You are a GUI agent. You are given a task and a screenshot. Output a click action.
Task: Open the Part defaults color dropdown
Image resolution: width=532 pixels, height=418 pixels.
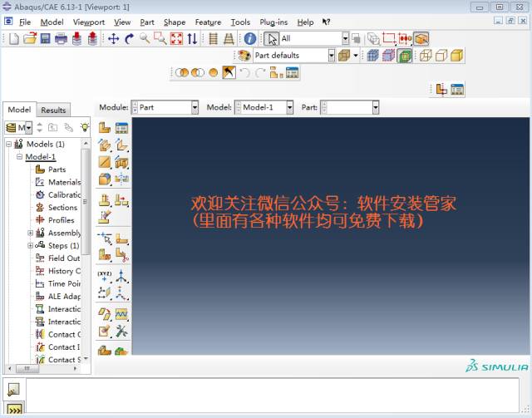click(x=331, y=56)
